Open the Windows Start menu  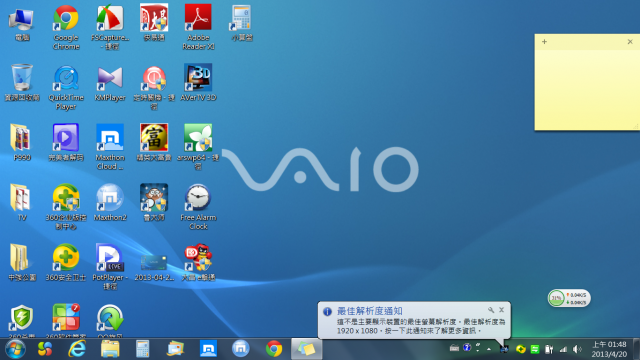pyautogui.click(x=15, y=349)
